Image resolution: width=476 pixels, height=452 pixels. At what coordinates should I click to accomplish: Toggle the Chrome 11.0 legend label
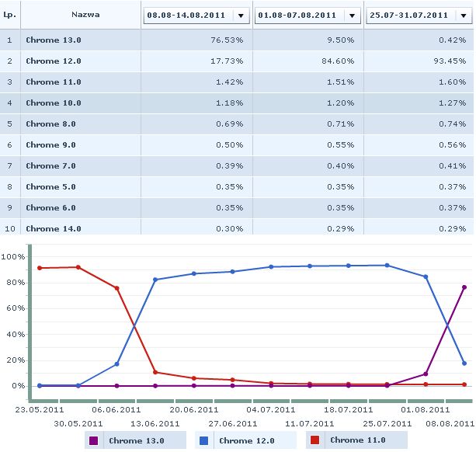(x=358, y=440)
